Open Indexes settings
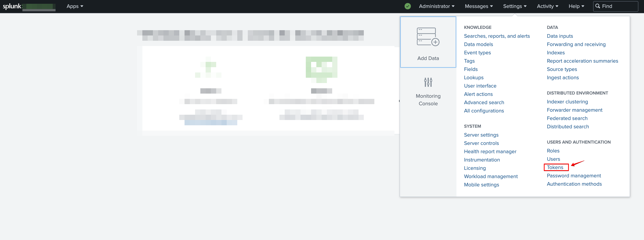Screen dimensions: 644x240 click(x=555, y=53)
